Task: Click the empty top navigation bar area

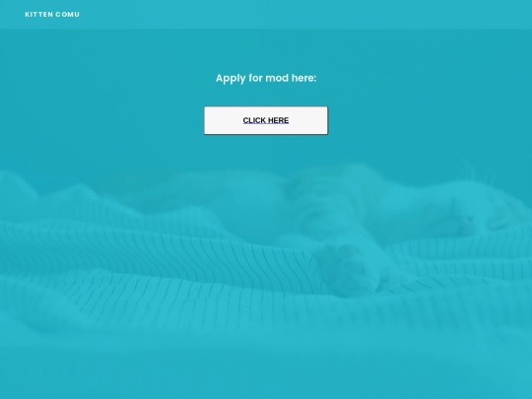Action: 305,14
